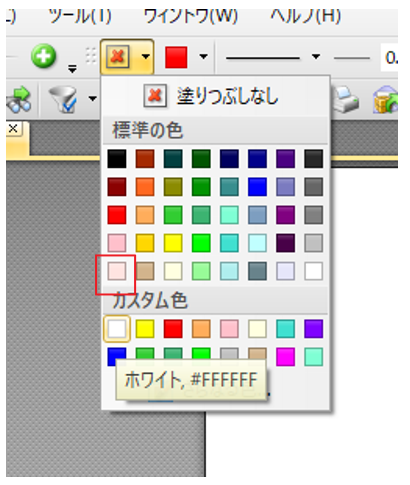Choose the white custom color swatch
410x485 pixels.
click(x=117, y=329)
